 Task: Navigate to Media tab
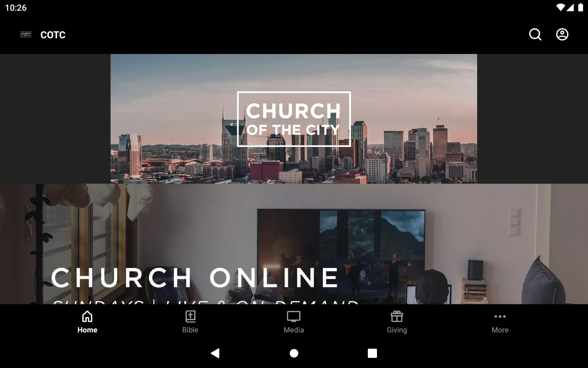tap(294, 321)
